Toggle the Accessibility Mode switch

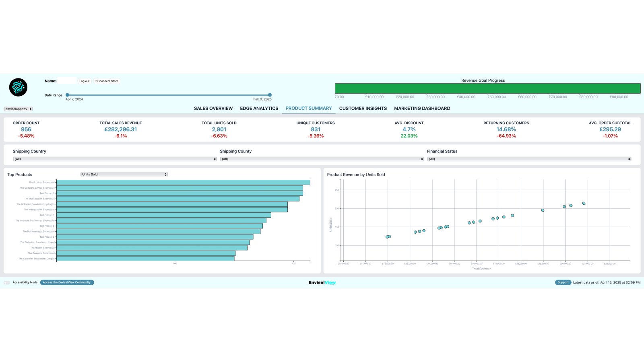[x=7, y=282]
